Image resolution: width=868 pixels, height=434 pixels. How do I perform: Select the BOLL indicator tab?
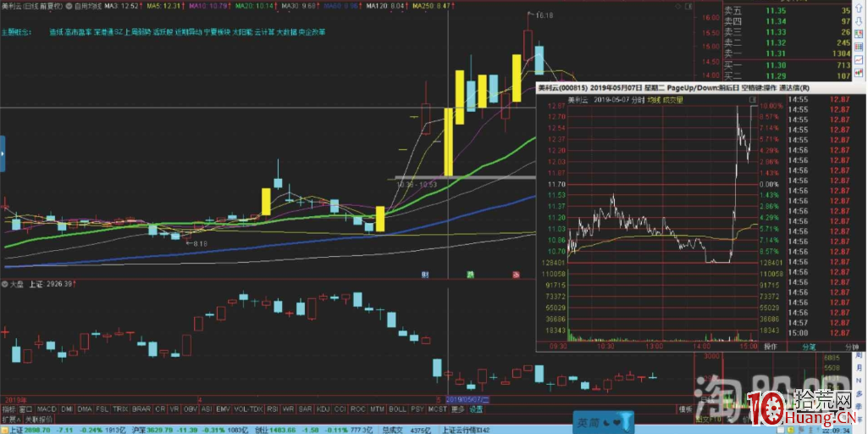397,409
